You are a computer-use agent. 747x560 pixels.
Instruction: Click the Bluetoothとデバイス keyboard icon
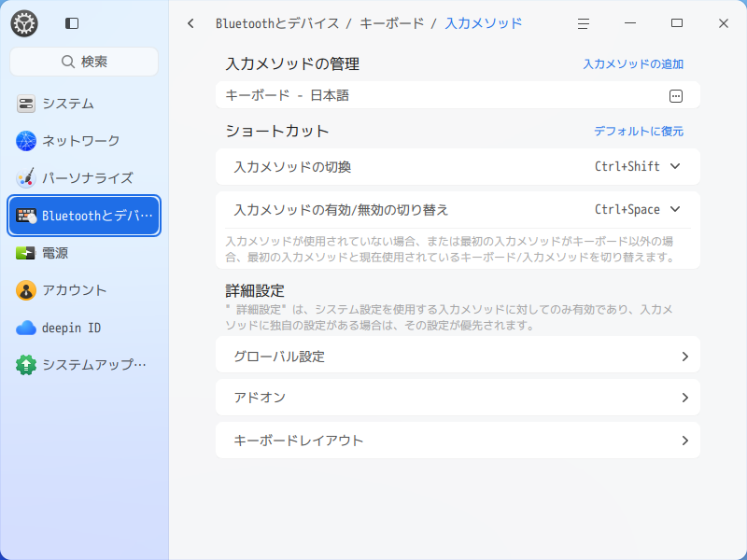pyautogui.click(x=26, y=216)
